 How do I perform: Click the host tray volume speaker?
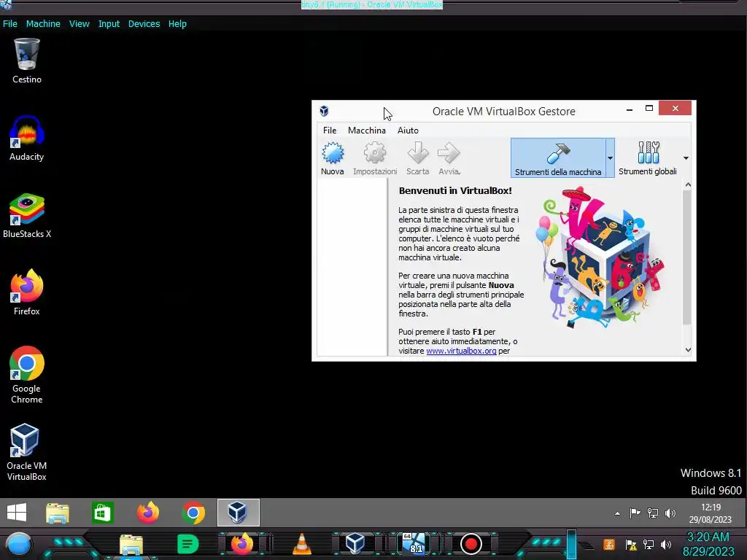pos(666,544)
